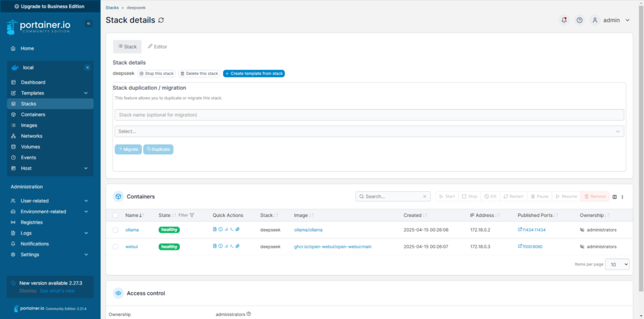644x319 pixels.
Task: Open stats icon for ollama container
Action: 226,230
